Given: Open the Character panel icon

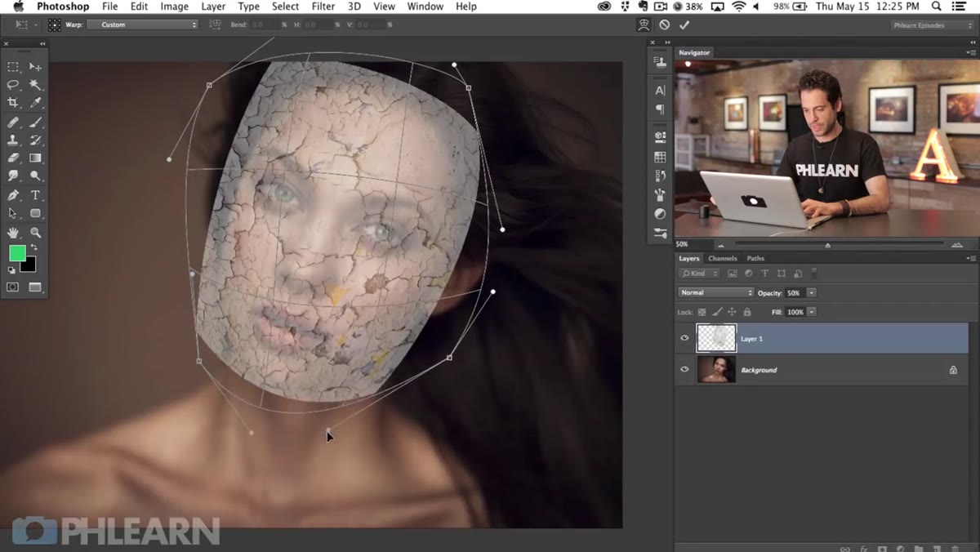Looking at the screenshot, I should [660, 91].
